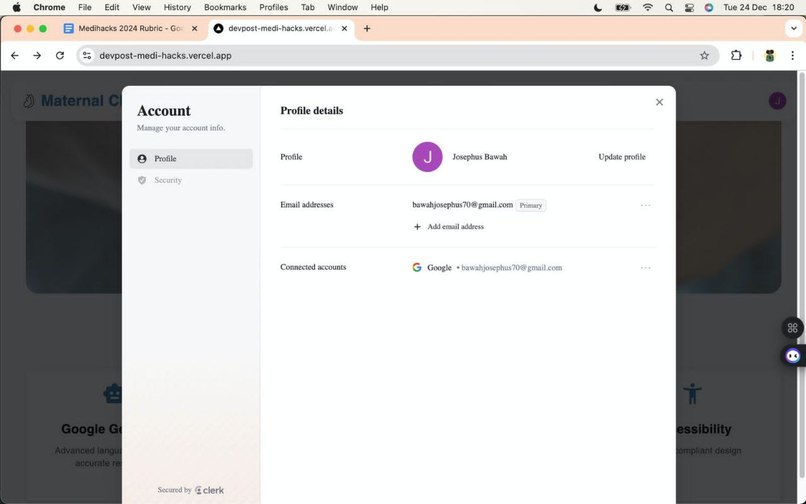The height and width of the screenshot is (504, 806).
Task: Close the Medihacks 2024 Rubric tab
Action: (194, 29)
